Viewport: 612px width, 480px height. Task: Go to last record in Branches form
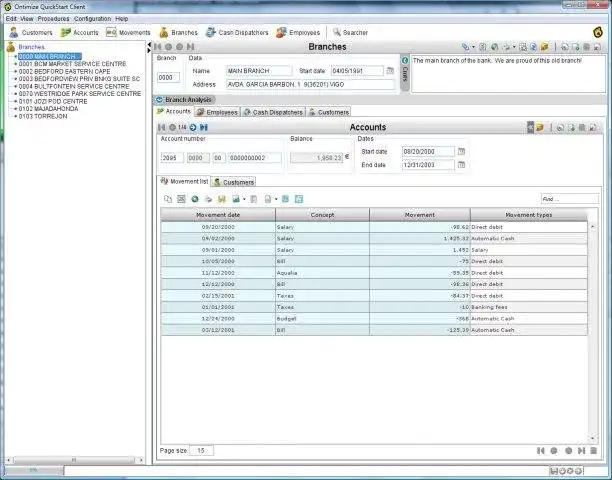point(190,47)
